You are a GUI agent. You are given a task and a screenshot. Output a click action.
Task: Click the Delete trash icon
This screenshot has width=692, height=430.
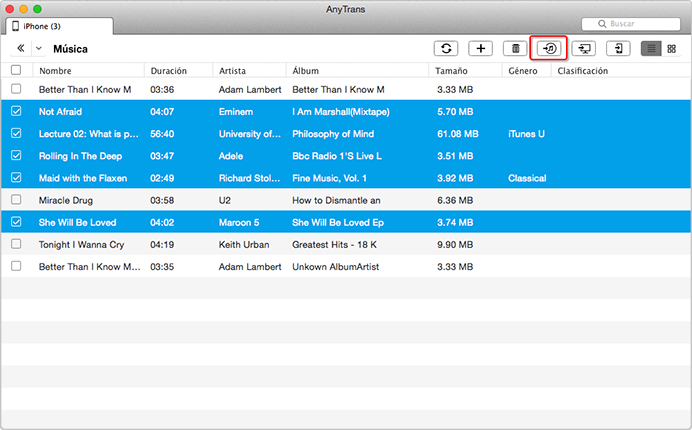(515, 48)
